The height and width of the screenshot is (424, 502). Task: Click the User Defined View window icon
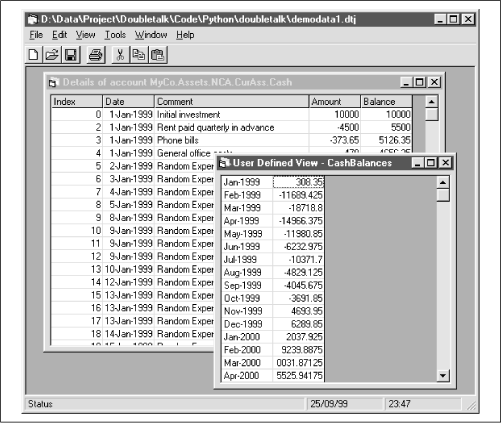pyautogui.click(x=224, y=163)
